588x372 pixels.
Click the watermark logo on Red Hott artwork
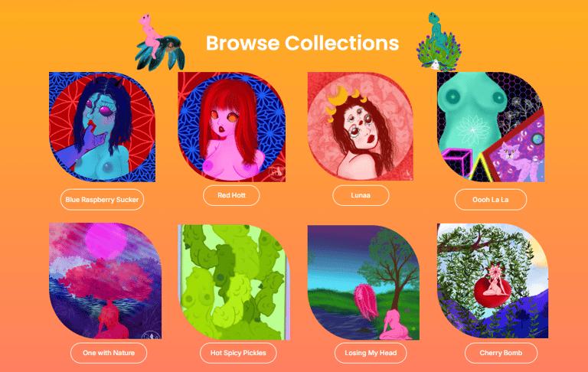tap(276, 172)
